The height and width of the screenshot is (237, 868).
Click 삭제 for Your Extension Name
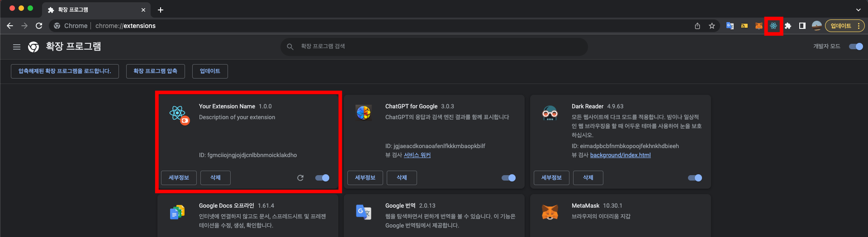click(x=215, y=178)
